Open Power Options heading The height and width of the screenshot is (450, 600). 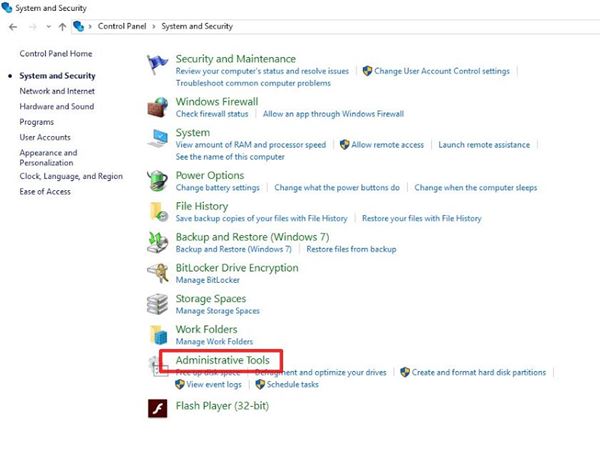210,176
